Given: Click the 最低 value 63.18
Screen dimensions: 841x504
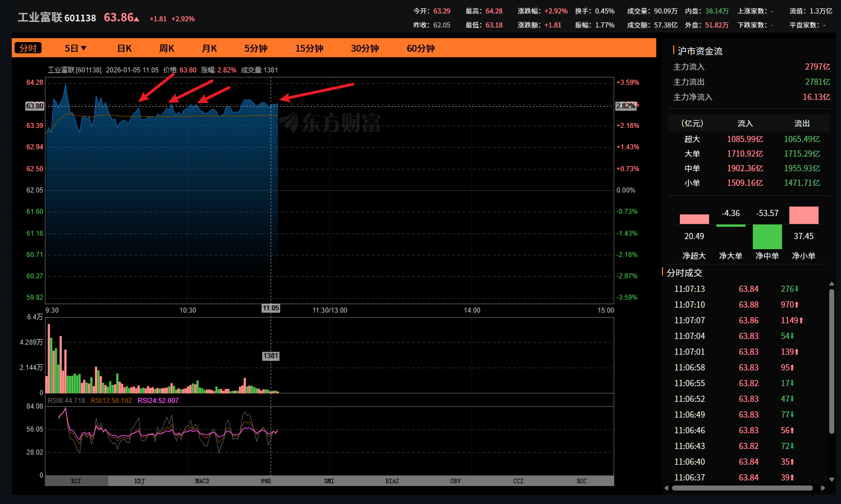Looking at the screenshot, I should click(x=494, y=25).
